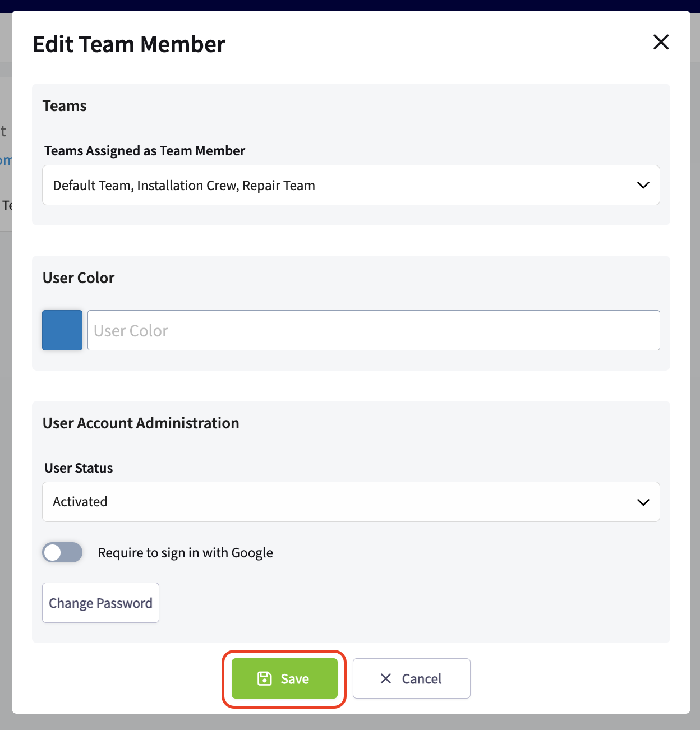This screenshot has height=730, width=700.
Task: Open the User Status dropdown
Action: (x=351, y=502)
